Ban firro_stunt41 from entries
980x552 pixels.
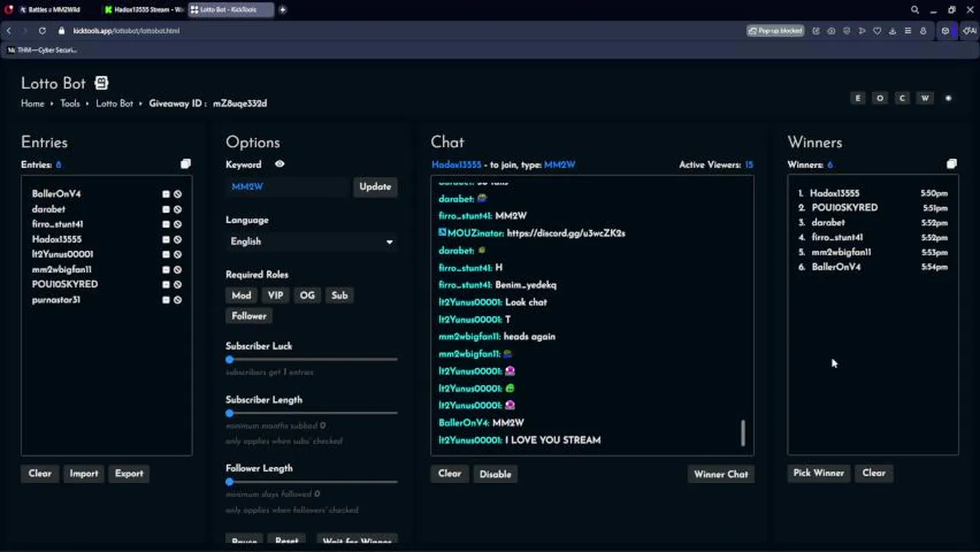coord(177,225)
